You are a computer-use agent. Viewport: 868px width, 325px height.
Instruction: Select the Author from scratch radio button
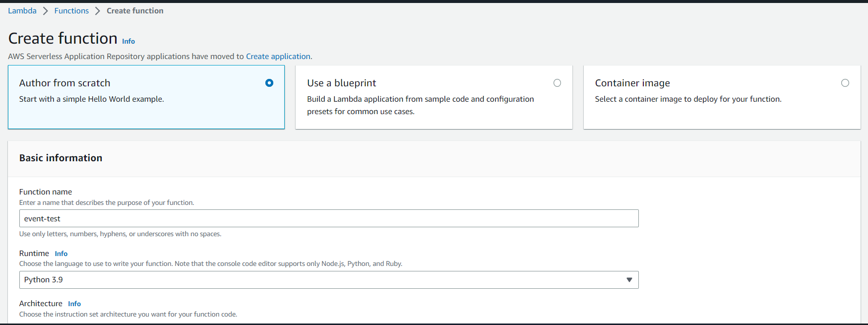[x=269, y=83]
